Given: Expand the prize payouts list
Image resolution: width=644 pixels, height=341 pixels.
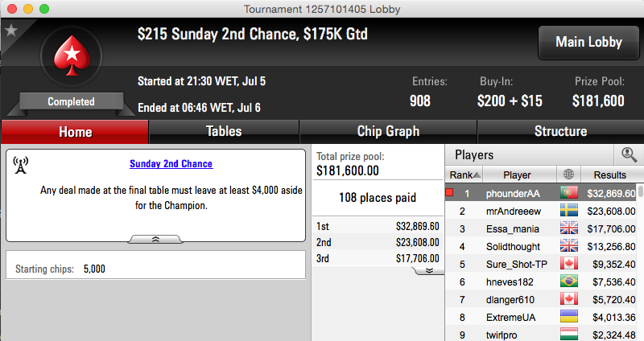Looking at the screenshot, I should [x=429, y=271].
